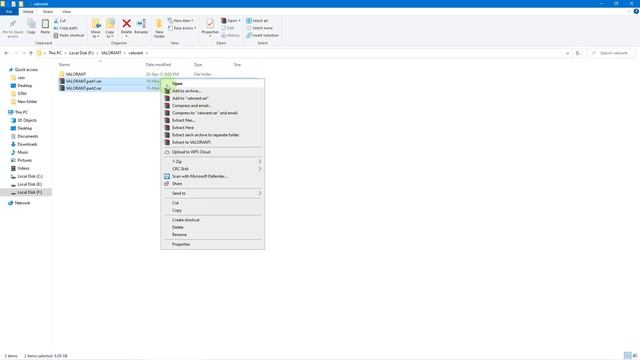This screenshot has height=360, width=640.
Task: Choose Open from the context menu
Action: click(212, 84)
